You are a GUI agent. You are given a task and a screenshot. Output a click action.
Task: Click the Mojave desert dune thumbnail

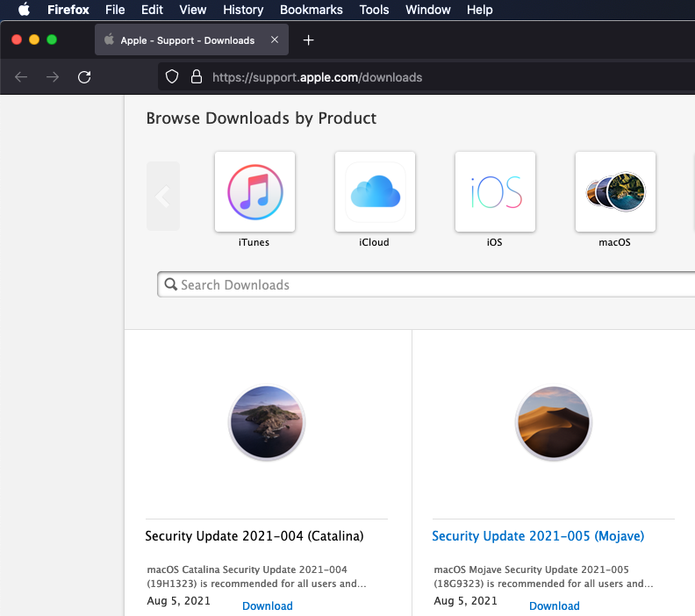coord(554,422)
